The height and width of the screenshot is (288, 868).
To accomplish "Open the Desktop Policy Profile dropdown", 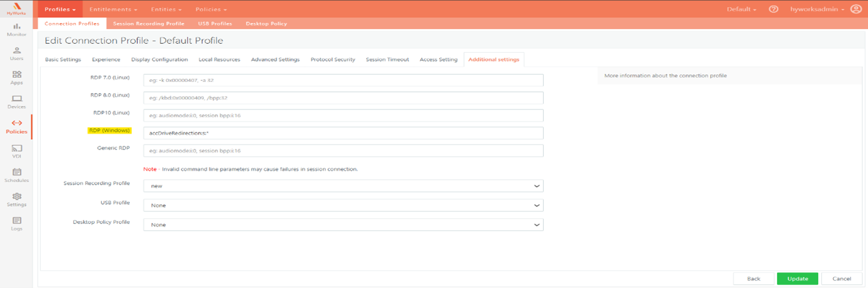I will [343, 225].
